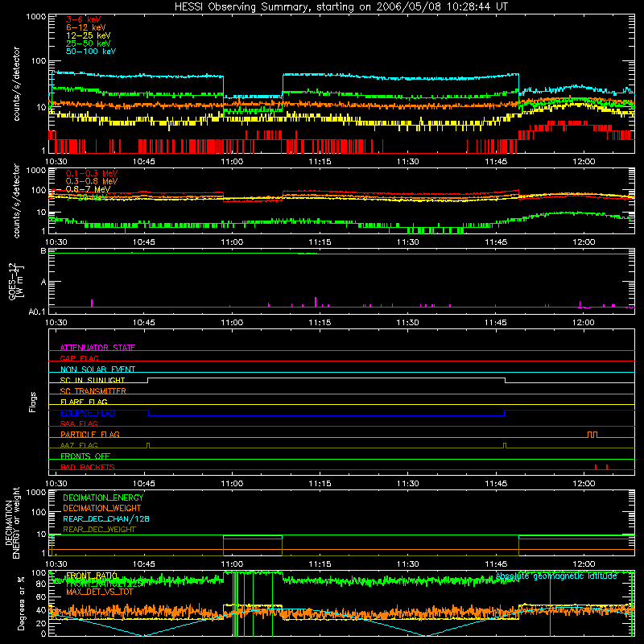Select the BAD_PACKETS flag label
Viewport: 644px width, 644px height.
tap(88, 467)
